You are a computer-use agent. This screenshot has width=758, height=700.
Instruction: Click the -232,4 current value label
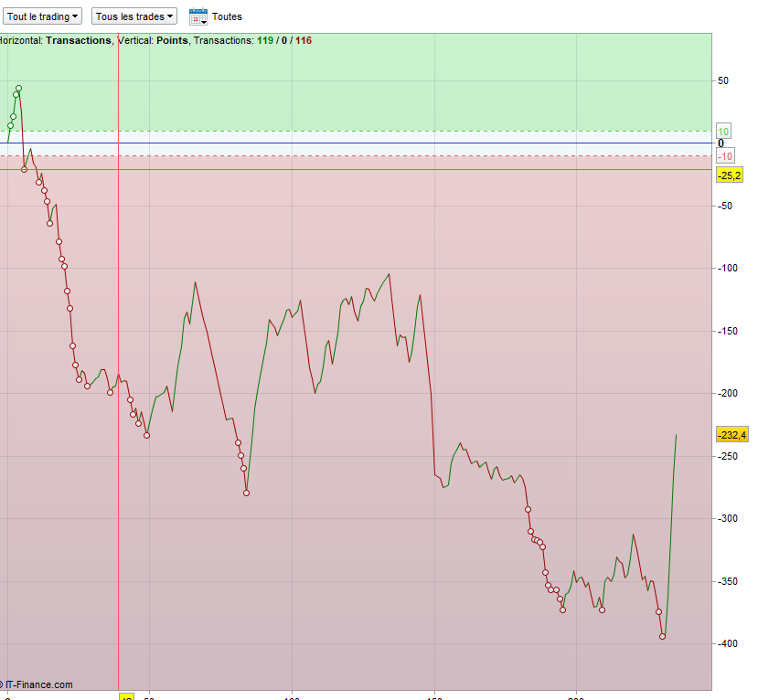(x=731, y=435)
